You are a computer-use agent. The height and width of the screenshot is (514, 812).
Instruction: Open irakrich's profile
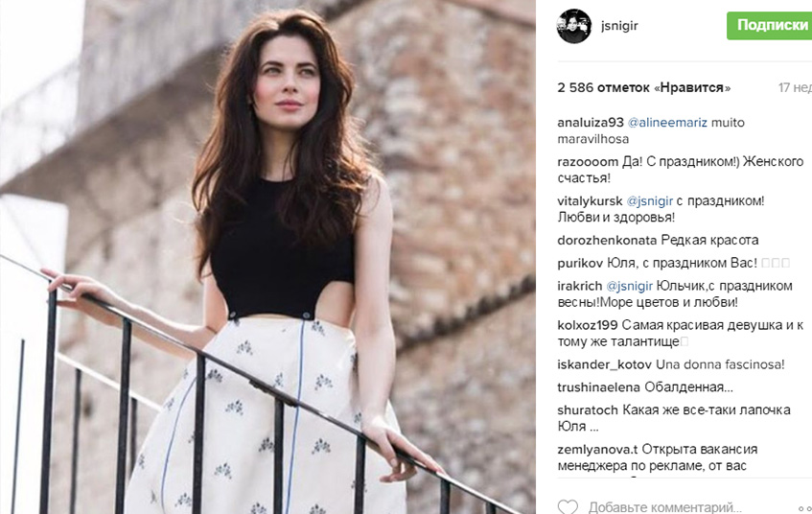click(x=579, y=286)
